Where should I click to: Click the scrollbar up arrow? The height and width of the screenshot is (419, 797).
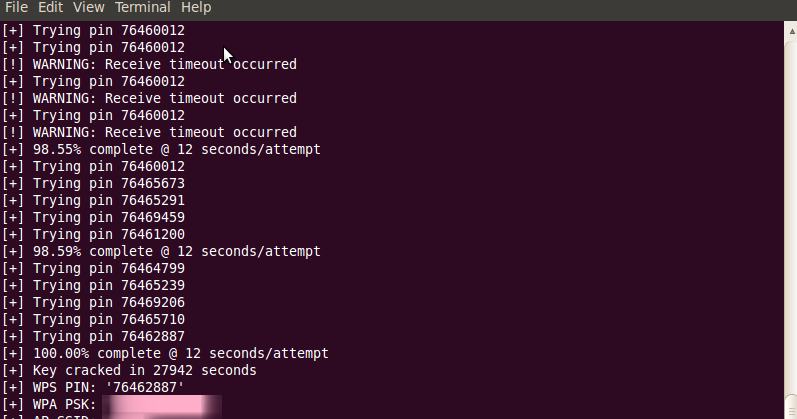[791, 32]
